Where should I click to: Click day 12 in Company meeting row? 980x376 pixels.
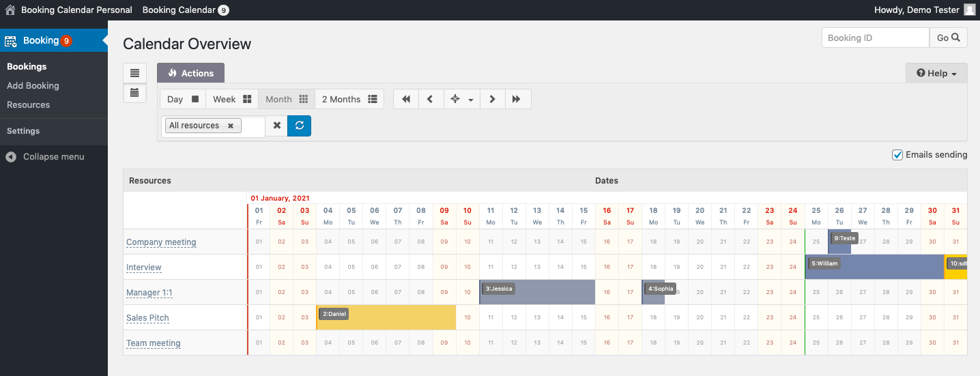click(x=514, y=242)
